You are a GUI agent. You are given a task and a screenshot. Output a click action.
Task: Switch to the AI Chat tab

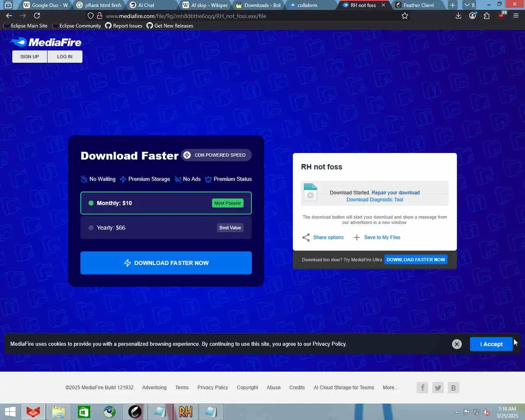pos(152,5)
